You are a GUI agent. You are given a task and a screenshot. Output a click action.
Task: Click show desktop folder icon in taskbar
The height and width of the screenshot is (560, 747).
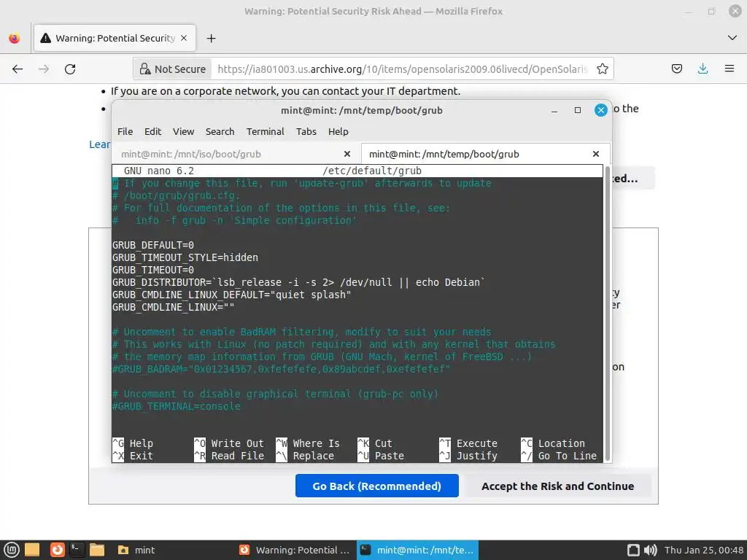(32, 550)
